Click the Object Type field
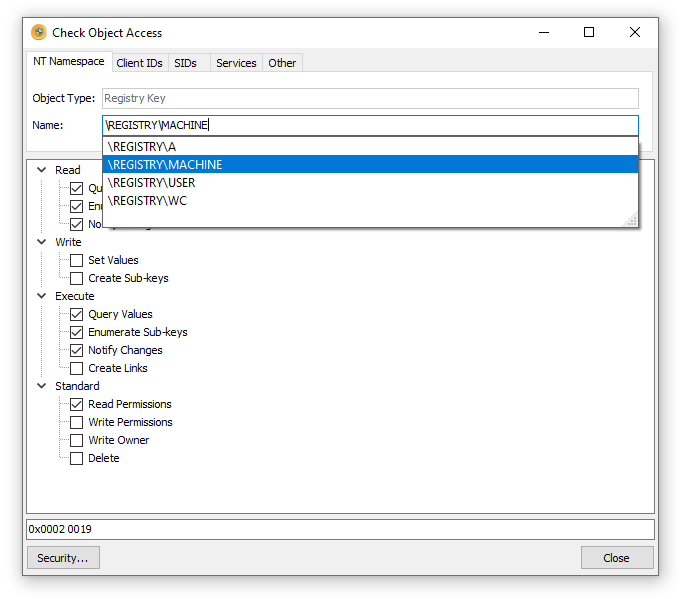Screen dimensions: 687x599 coord(370,98)
